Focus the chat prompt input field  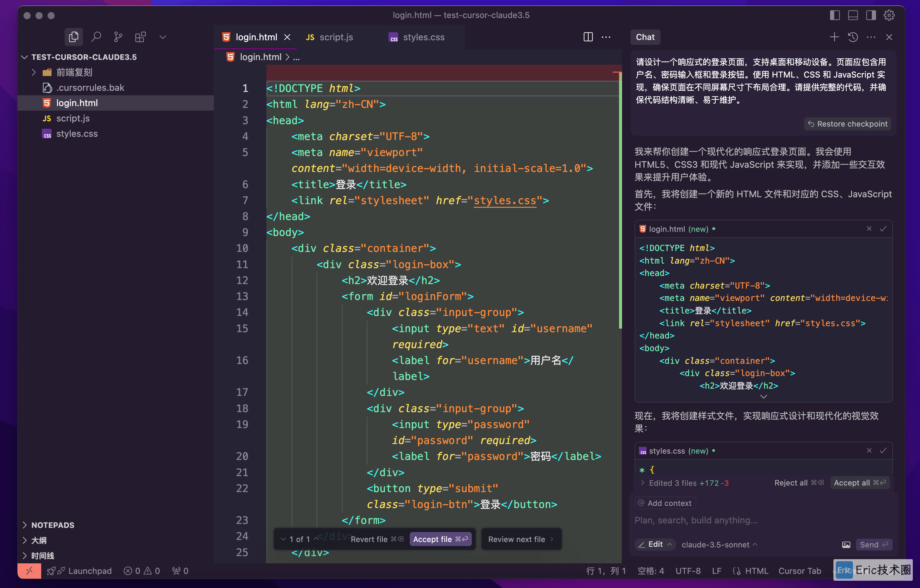[762, 520]
